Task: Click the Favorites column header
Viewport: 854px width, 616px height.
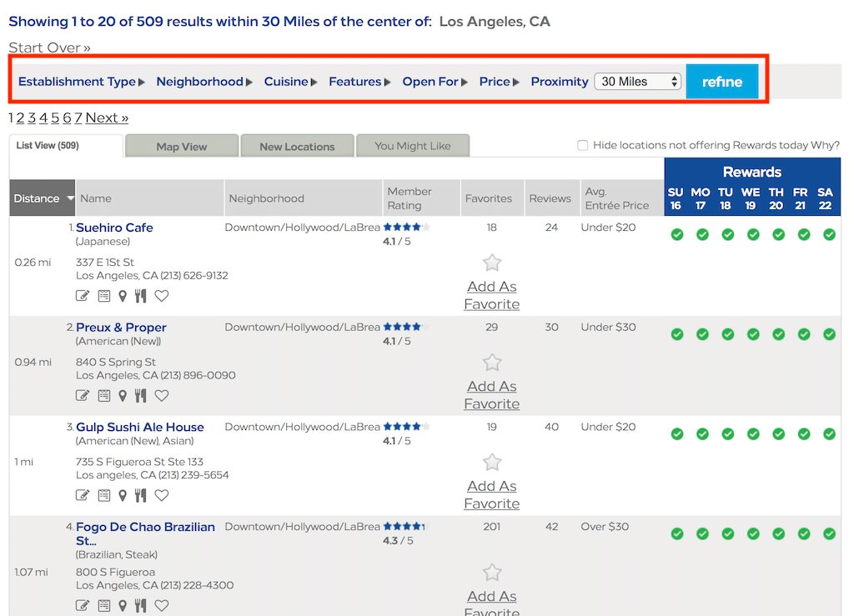Action: [492, 198]
